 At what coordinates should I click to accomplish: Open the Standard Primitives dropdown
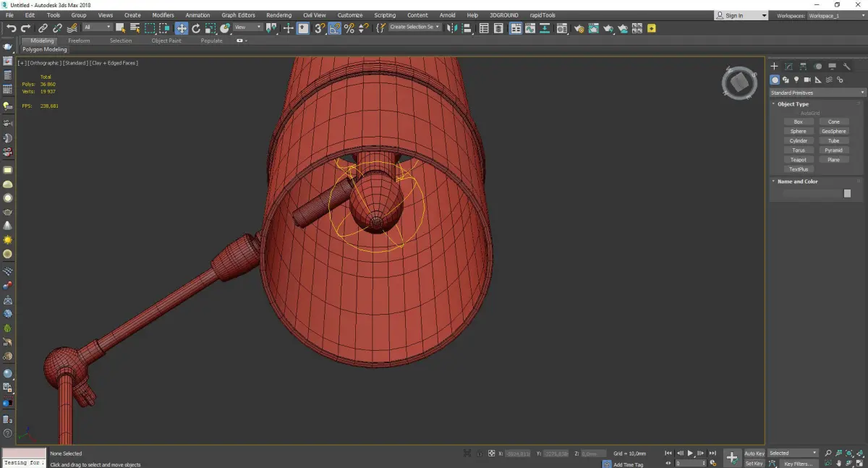click(817, 93)
